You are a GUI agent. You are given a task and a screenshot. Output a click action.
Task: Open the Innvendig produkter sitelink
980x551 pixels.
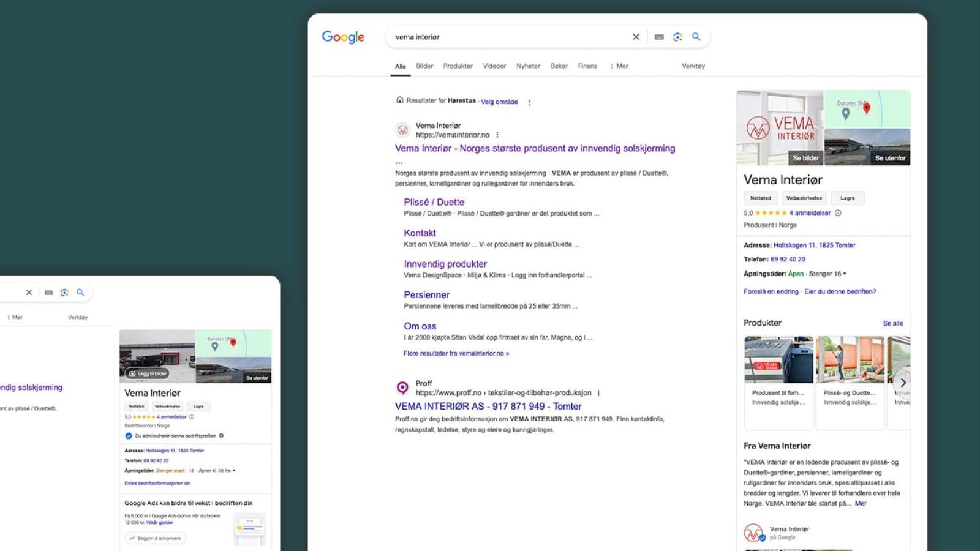445,264
